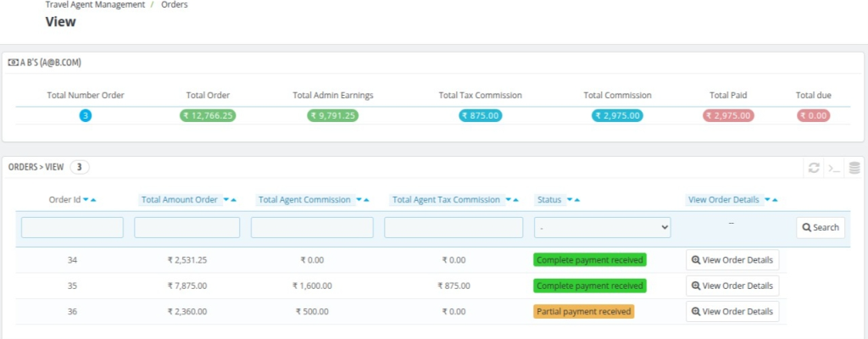Image resolution: width=868 pixels, height=339 pixels.
Task: Open Orders breadcrumb link
Action: [x=175, y=4]
